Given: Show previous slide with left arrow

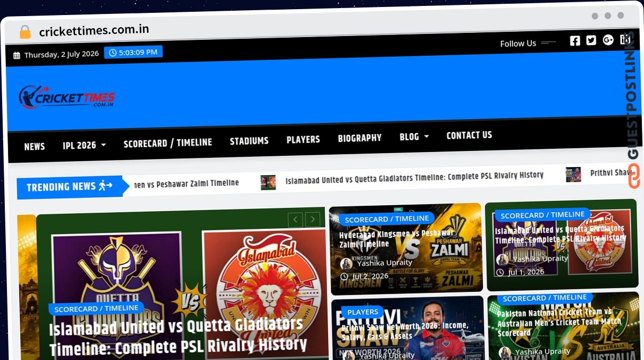Looking at the screenshot, I should pos(295,219).
